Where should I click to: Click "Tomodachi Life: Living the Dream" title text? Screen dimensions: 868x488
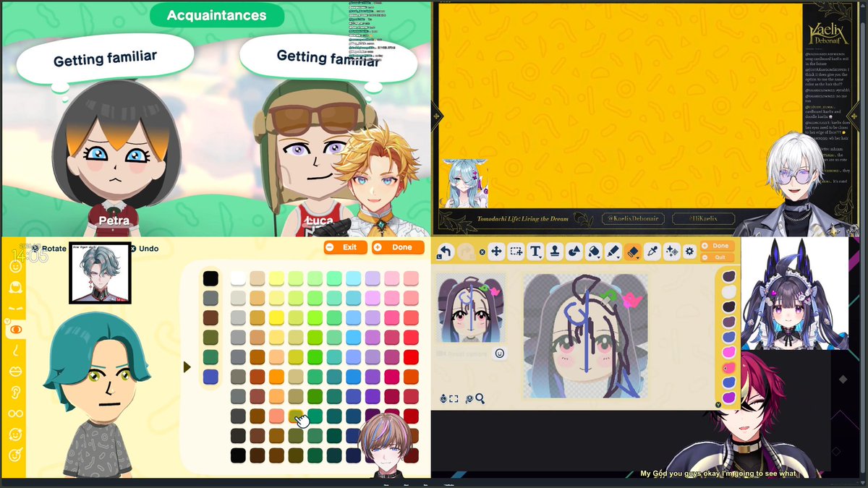(523, 218)
